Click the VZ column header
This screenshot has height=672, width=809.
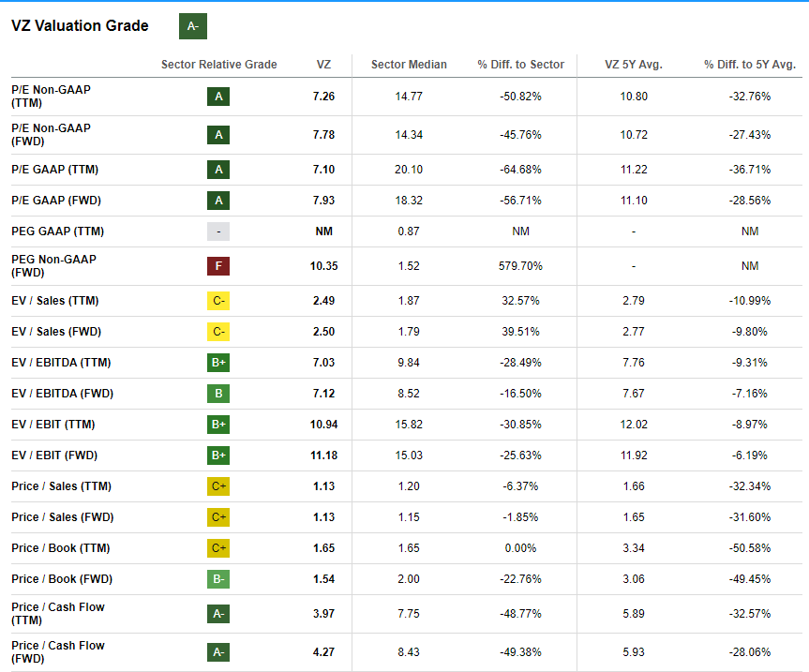[x=323, y=65]
